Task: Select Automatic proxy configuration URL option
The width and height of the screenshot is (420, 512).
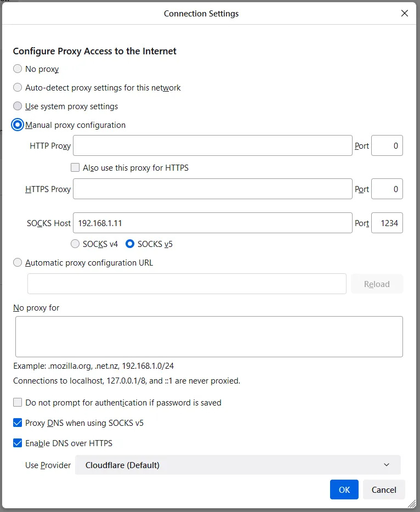Action: [18, 262]
